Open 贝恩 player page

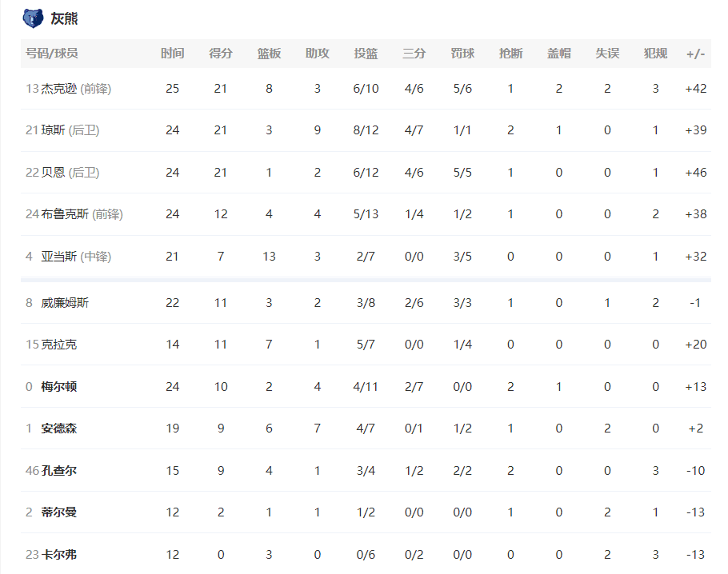pos(54,173)
